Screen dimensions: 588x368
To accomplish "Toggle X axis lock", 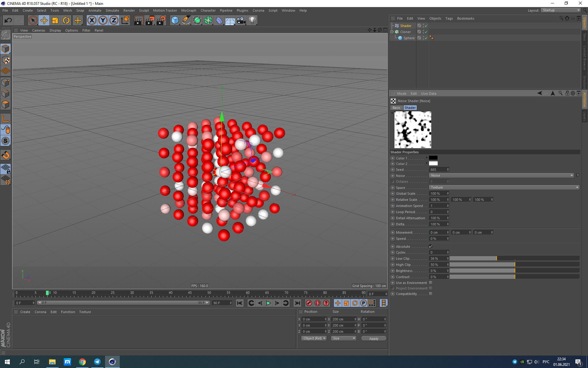I will tap(92, 21).
